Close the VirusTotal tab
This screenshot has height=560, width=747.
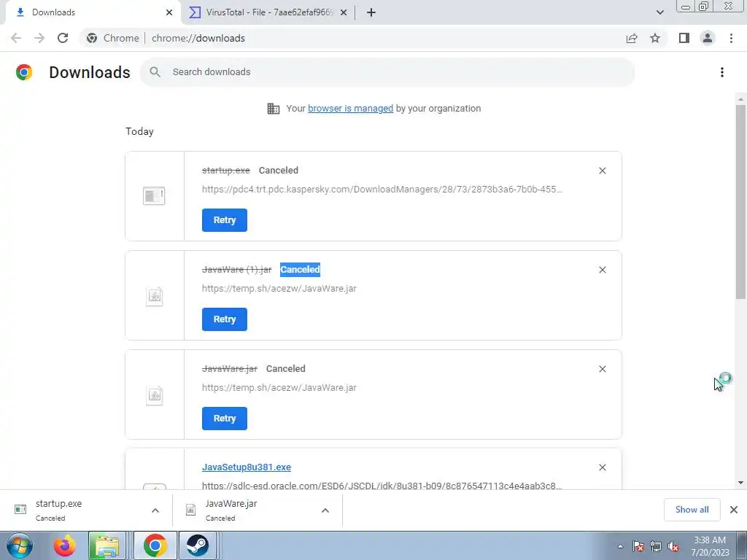(x=344, y=12)
